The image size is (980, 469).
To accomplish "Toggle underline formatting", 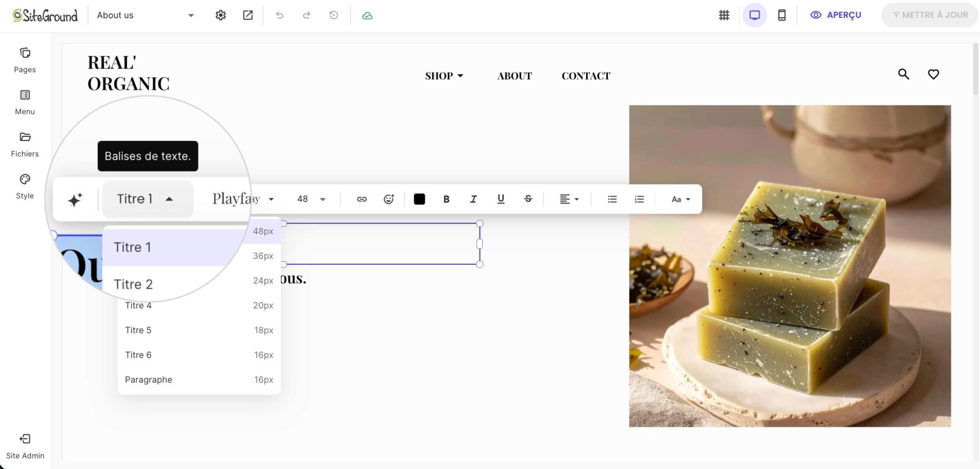I will [x=501, y=199].
